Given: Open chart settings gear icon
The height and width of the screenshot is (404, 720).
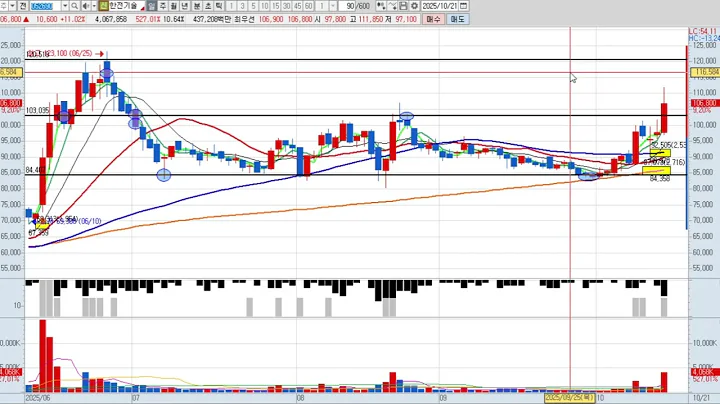Looking at the screenshot, I should [x=414, y=6].
